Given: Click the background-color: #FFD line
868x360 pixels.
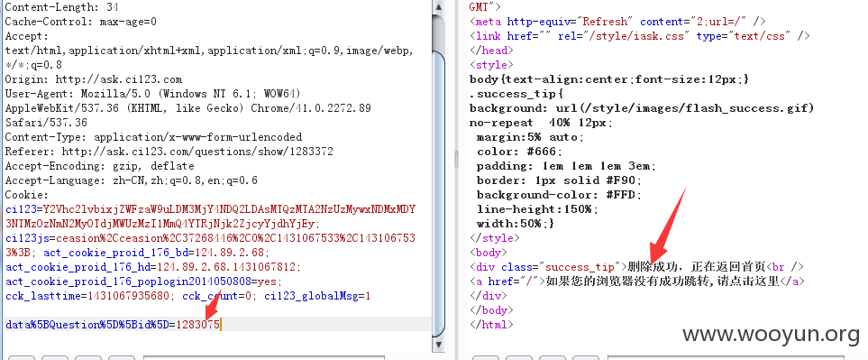Looking at the screenshot, I should click(559, 194).
